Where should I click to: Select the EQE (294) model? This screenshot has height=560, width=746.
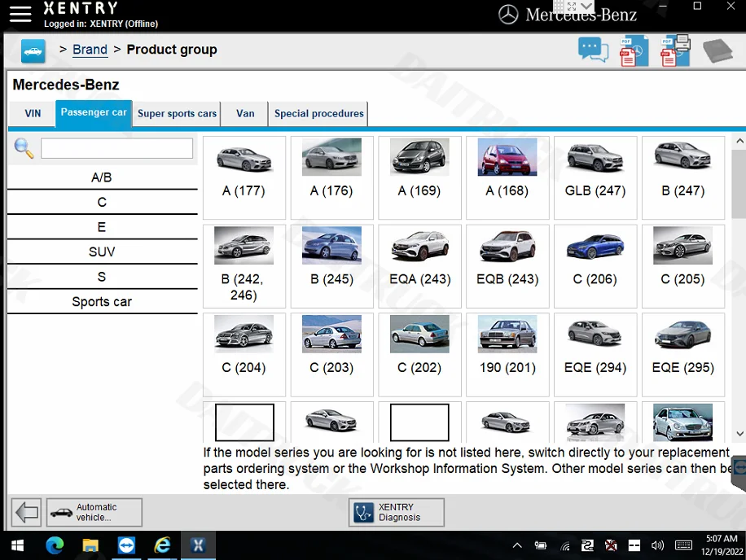point(595,355)
